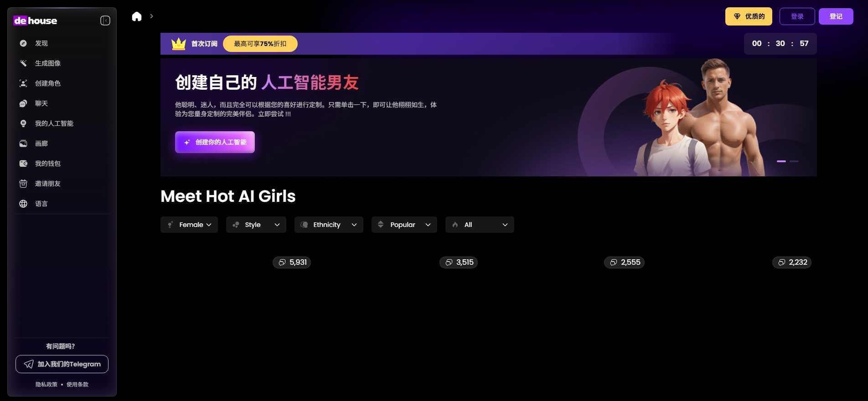Screen dimensions: 868x401
Task: Expand the Style filter dropdown
Action: tap(256, 225)
